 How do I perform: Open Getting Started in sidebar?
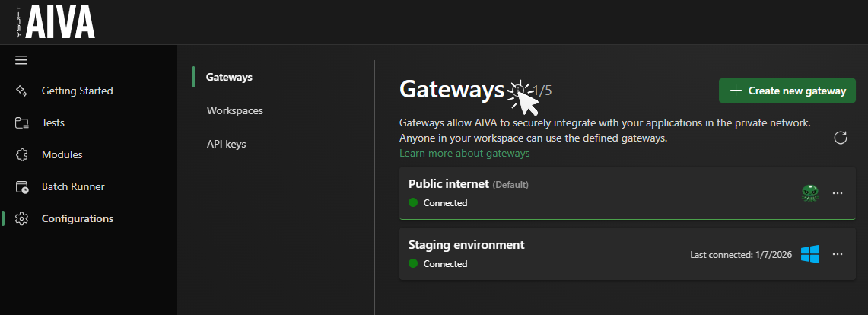click(77, 91)
